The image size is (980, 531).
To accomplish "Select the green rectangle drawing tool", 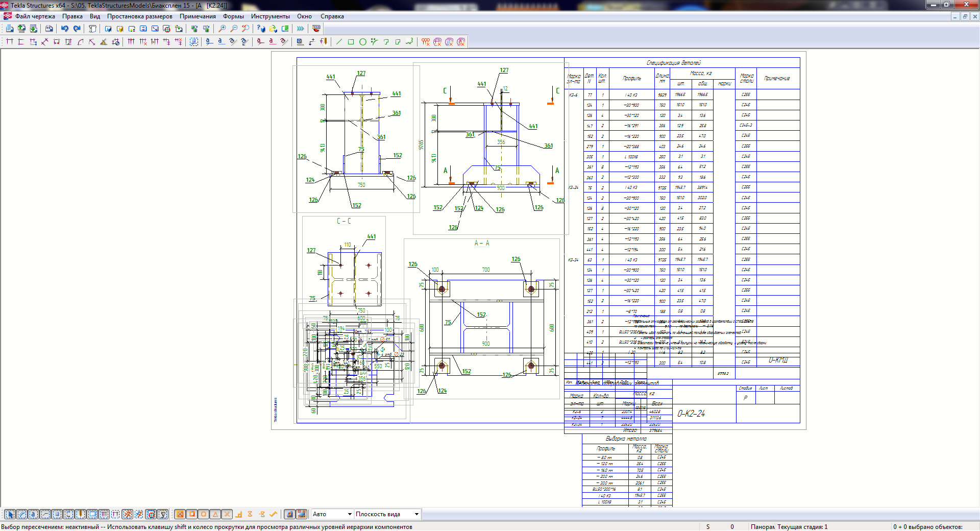I will [x=351, y=42].
